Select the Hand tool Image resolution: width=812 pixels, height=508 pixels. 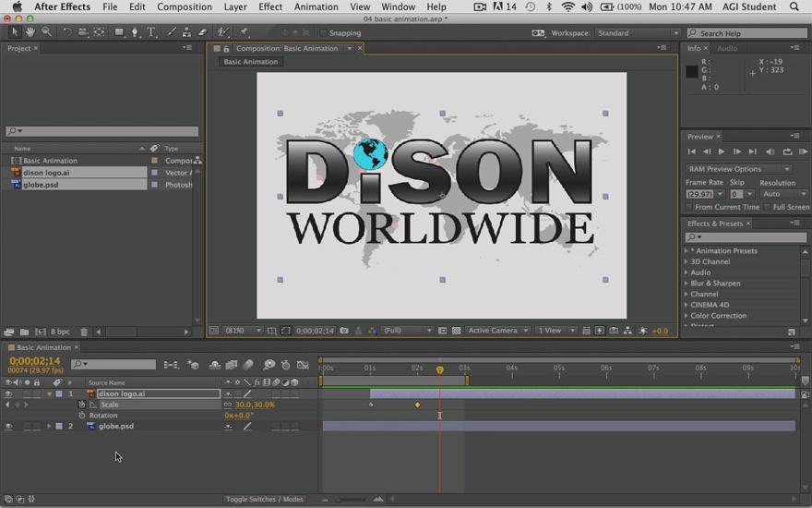pyautogui.click(x=30, y=32)
